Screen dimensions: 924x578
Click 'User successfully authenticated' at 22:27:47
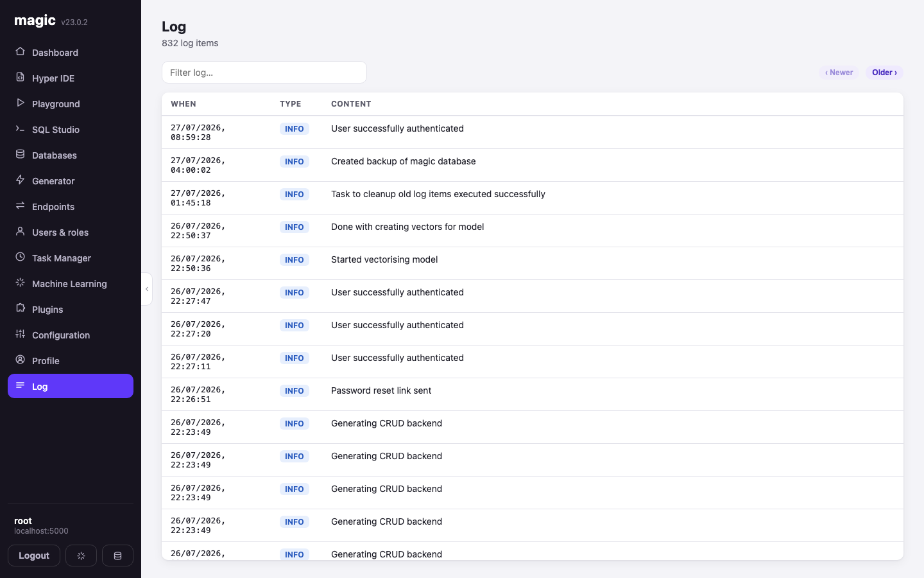click(397, 292)
